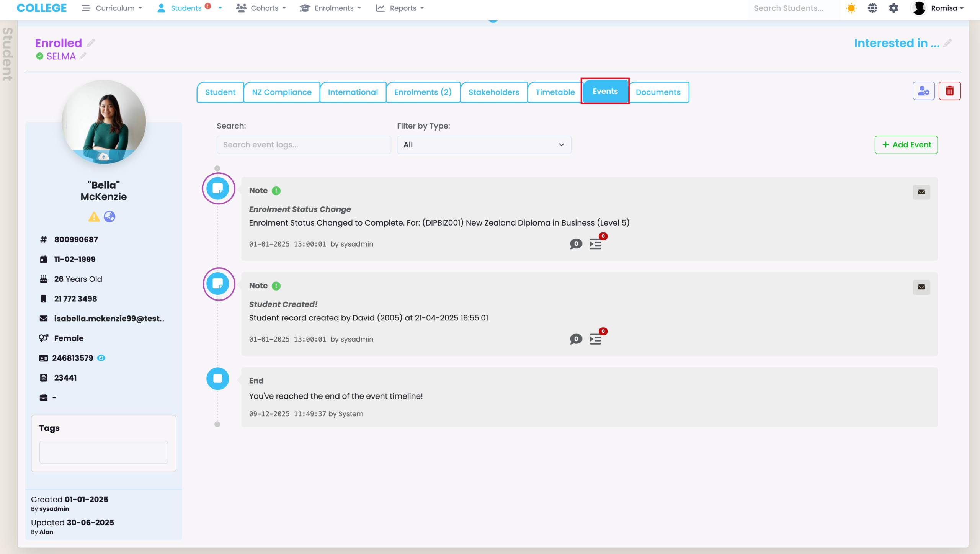This screenshot has height=554, width=980.
Task: Click the yellow warning triangle under student name
Action: [94, 217]
